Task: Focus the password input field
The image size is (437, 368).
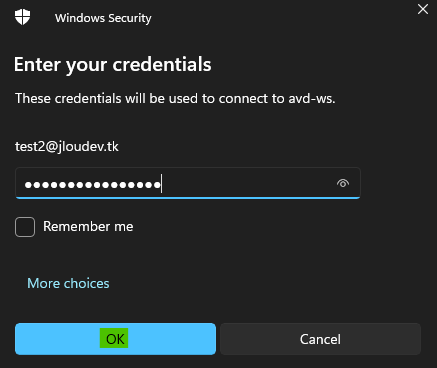Action: pyautogui.click(x=188, y=183)
